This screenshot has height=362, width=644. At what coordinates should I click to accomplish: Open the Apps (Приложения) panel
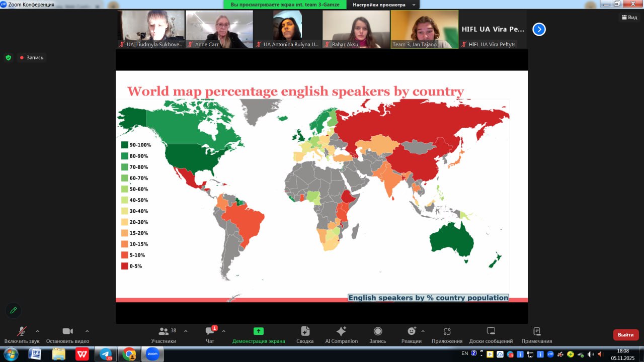447,334
